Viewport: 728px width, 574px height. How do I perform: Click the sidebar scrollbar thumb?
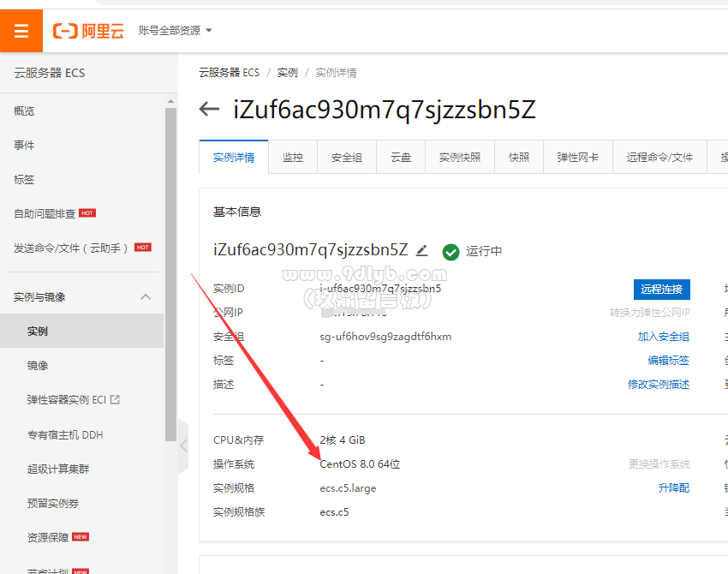pos(170,274)
